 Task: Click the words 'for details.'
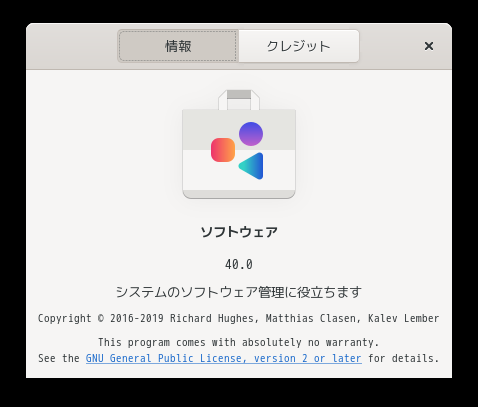(404, 358)
